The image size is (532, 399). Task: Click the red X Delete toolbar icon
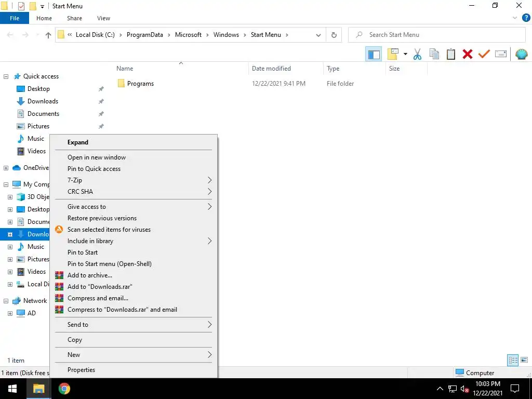(x=468, y=54)
